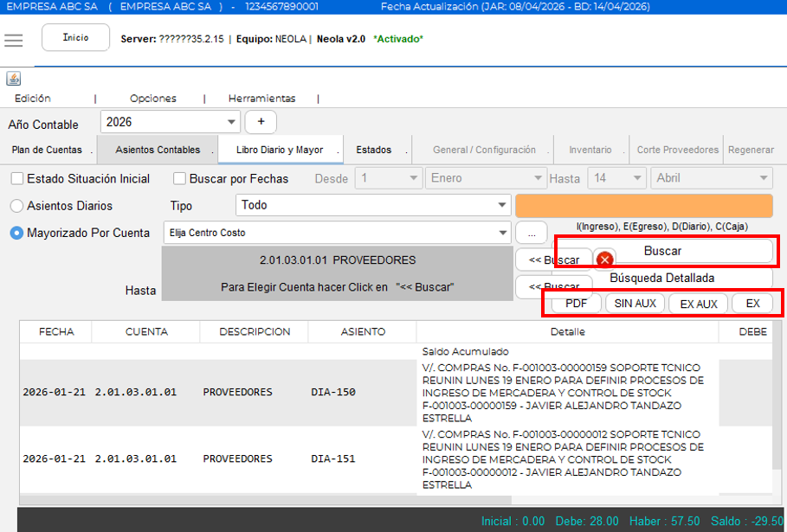Screen dimensions: 787x532
Task: Enable Estado Situación Inicial checkbox
Action: (x=17, y=178)
